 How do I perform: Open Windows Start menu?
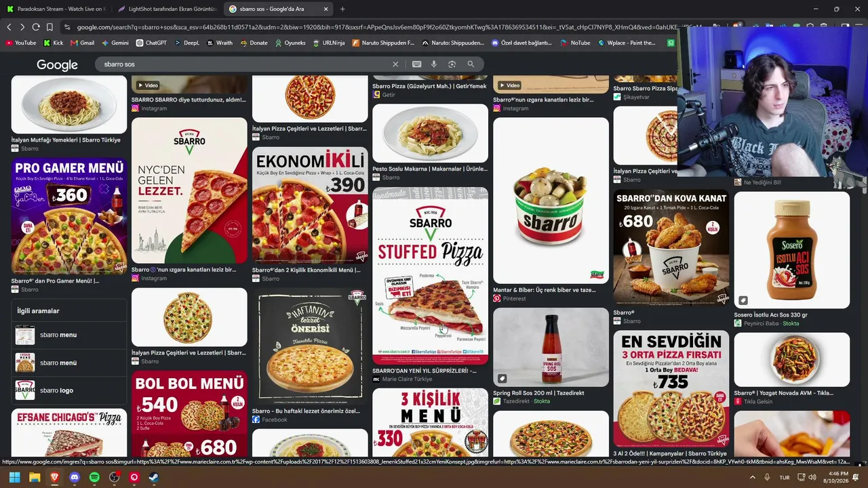tap(14, 477)
